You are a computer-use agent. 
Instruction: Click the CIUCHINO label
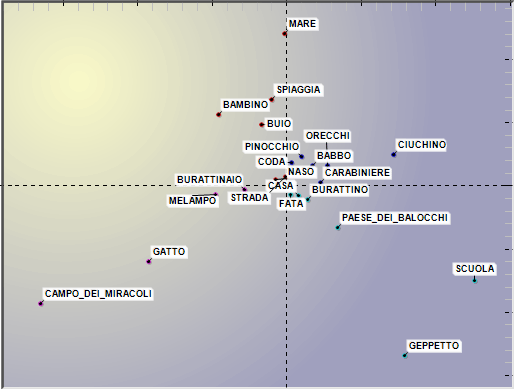coord(422,145)
